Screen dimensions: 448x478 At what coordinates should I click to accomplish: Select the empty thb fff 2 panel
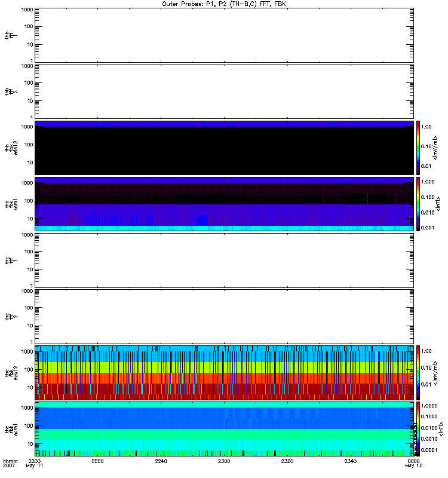pyautogui.click(x=224, y=92)
